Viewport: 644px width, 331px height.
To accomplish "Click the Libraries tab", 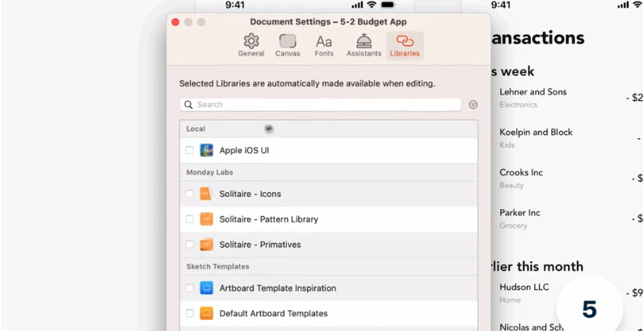I will pos(405,45).
